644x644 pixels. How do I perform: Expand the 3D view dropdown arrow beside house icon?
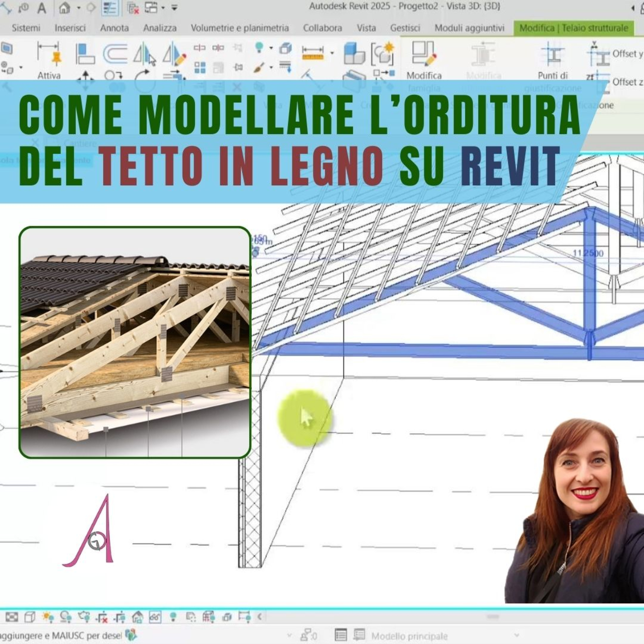point(79,7)
